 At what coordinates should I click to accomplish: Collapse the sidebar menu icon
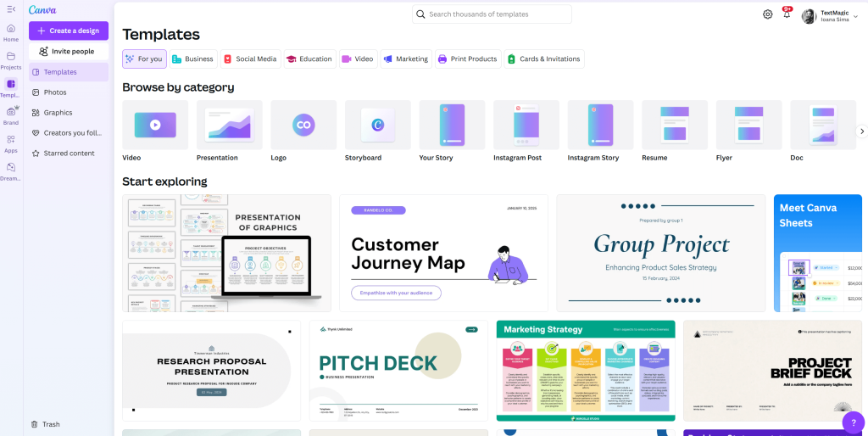pos(11,9)
